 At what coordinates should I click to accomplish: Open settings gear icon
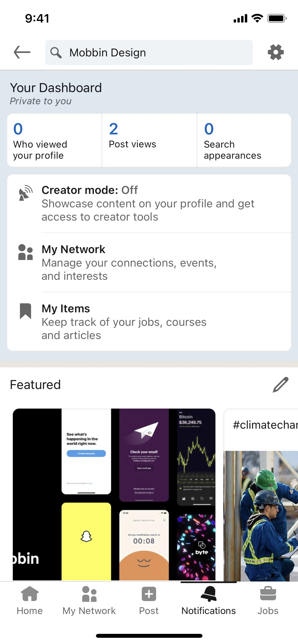(x=275, y=52)
